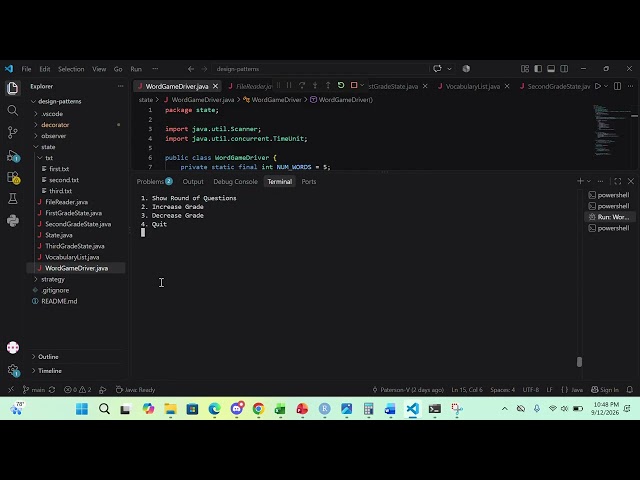
Task: Open ThirdGradeState.java in the explorer
Action: pyautogui.click(x=75, y=246)
